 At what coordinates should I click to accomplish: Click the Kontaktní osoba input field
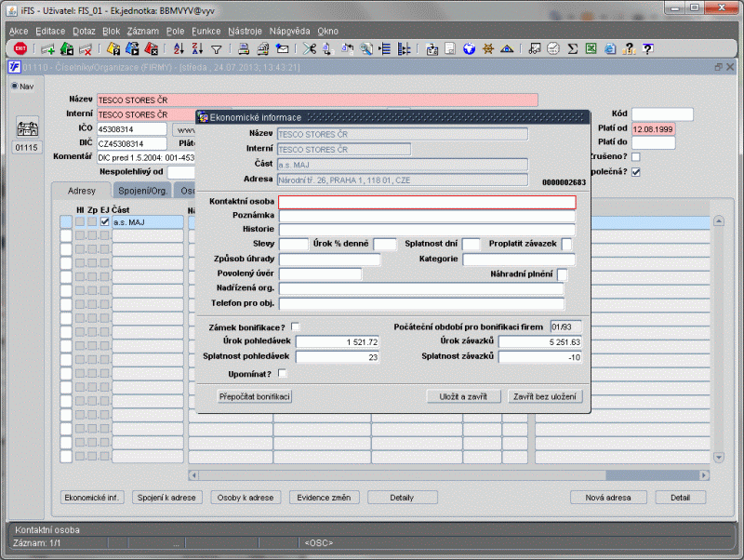click(427, 202)
